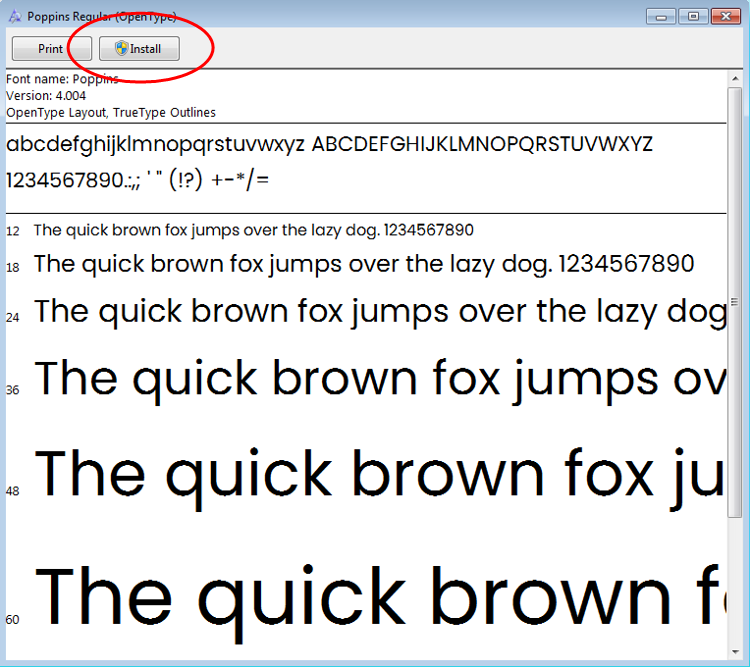Click the '18' size label
Image resolution: width=750 pixels, height=667 pixels.
point(13,267)
